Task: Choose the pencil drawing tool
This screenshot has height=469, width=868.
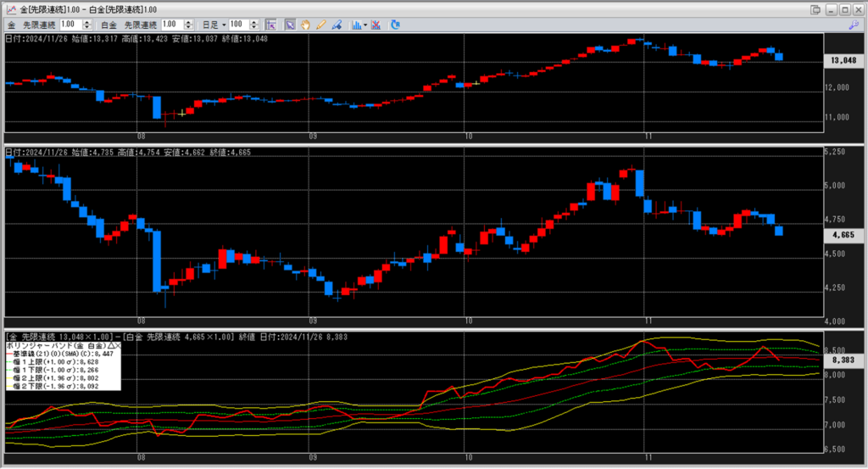Action: [320, 25]
